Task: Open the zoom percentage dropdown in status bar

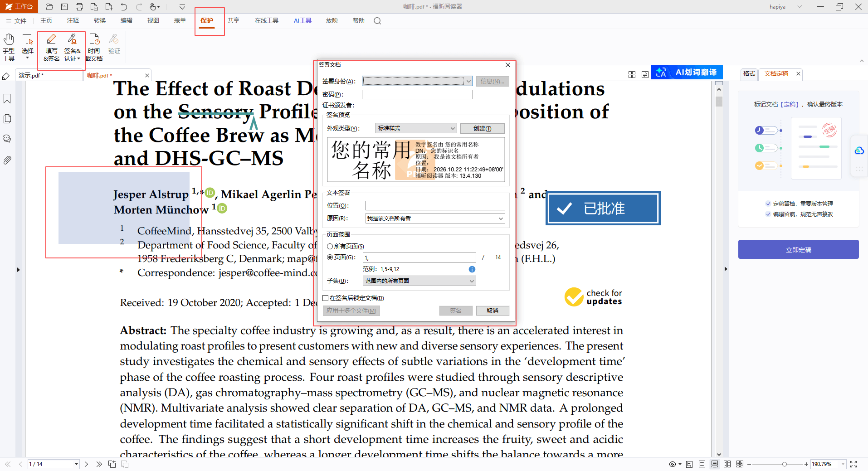Action: coord(843,464)
